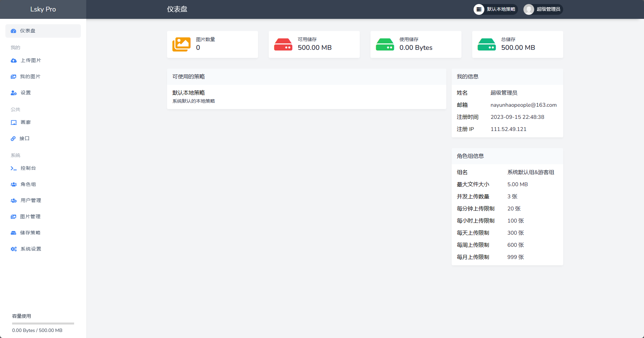Click the storage strategy drive icon

13,233
